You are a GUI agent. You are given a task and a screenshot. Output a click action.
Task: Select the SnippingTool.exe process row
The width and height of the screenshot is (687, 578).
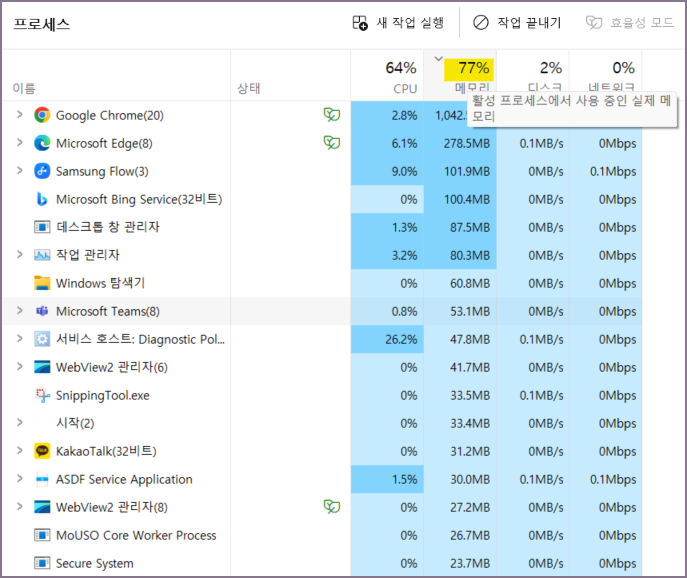[x=322, y=395]
